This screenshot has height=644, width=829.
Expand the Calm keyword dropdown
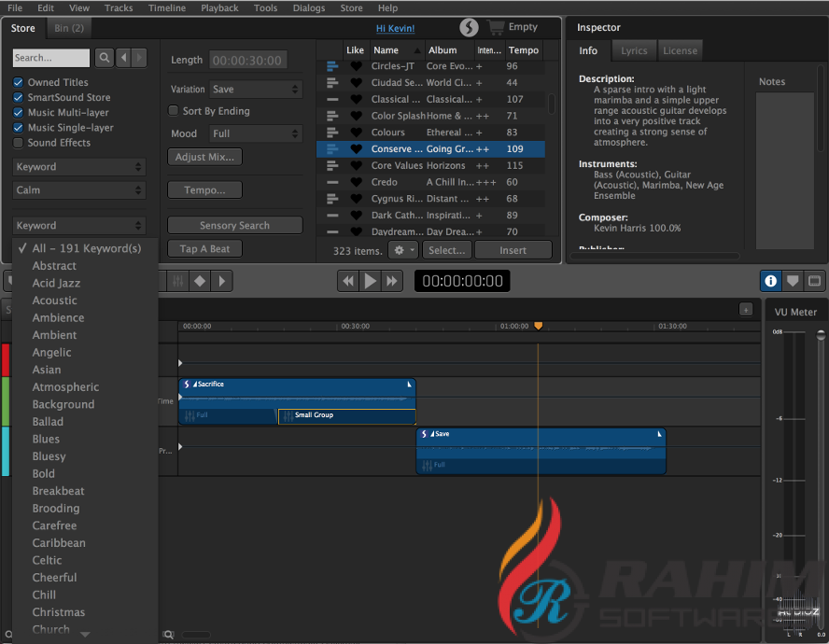[x=79, y=190]
